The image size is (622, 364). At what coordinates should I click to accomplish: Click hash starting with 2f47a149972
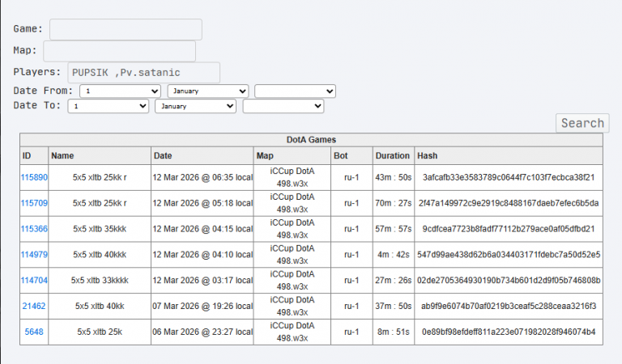click(509, 203)
